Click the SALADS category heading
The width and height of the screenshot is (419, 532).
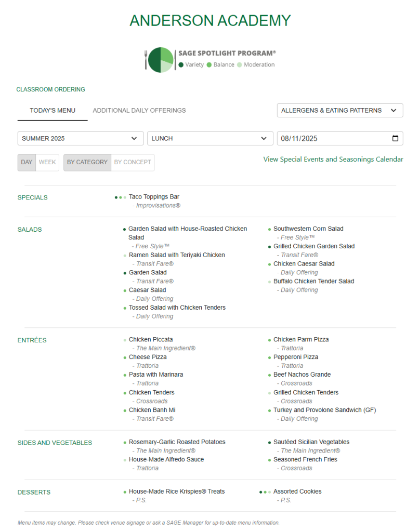coord(30,229)
